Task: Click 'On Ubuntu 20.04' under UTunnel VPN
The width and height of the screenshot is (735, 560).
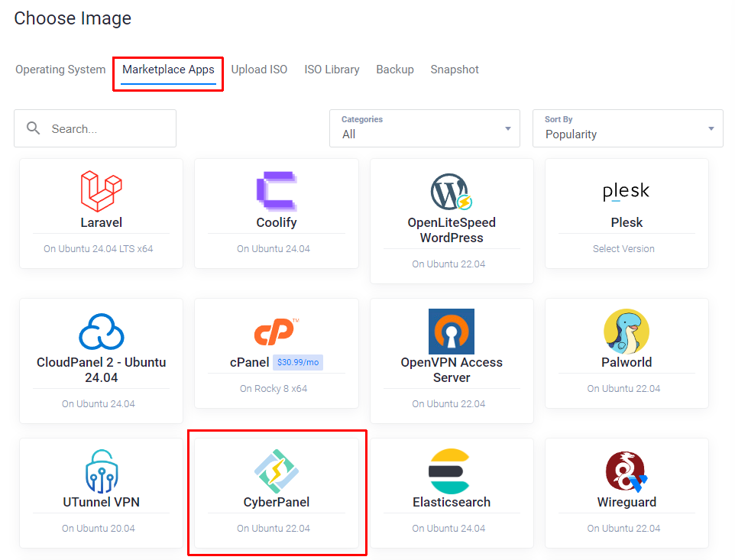Action: (99, 528)
